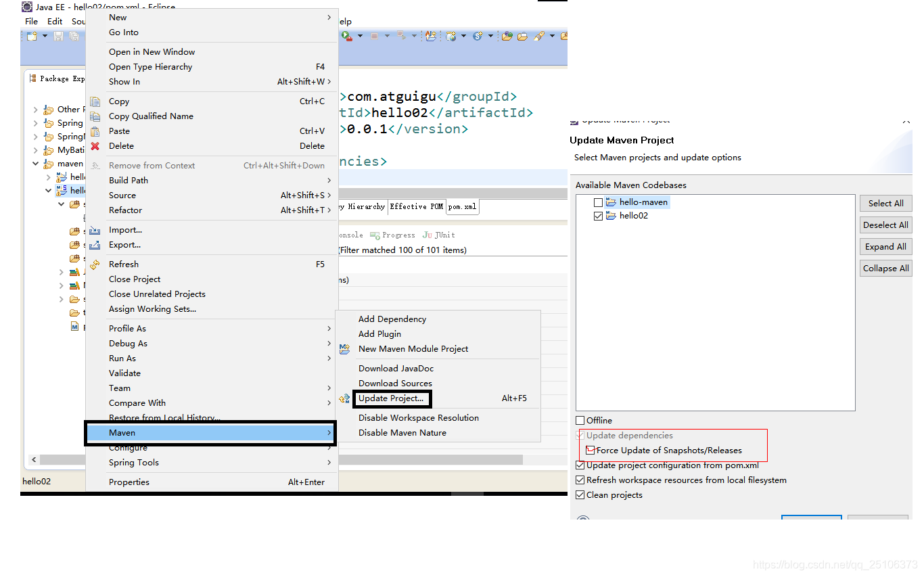Viewport: 924px width, 577px height.
Task: Click the Open Type toolbar icon
Action: (x=430, y=36)
